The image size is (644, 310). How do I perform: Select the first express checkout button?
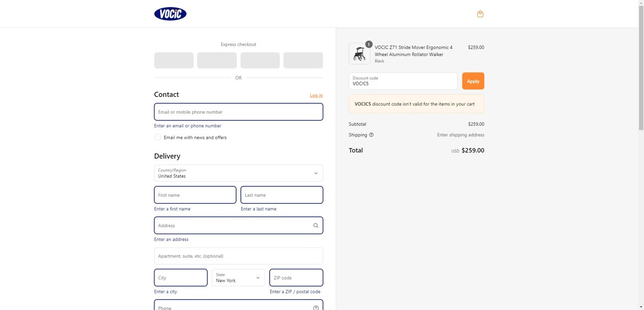coord(174,60)
